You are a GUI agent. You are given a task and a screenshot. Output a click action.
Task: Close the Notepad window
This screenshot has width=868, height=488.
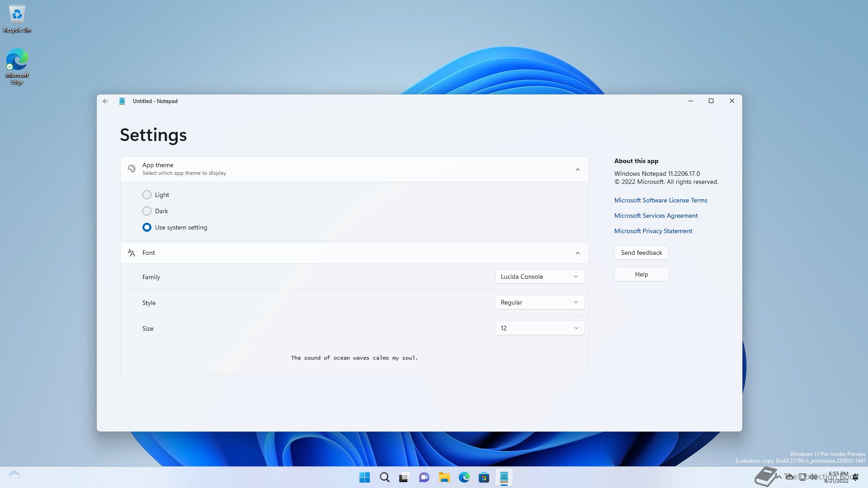tap(731, 101)
